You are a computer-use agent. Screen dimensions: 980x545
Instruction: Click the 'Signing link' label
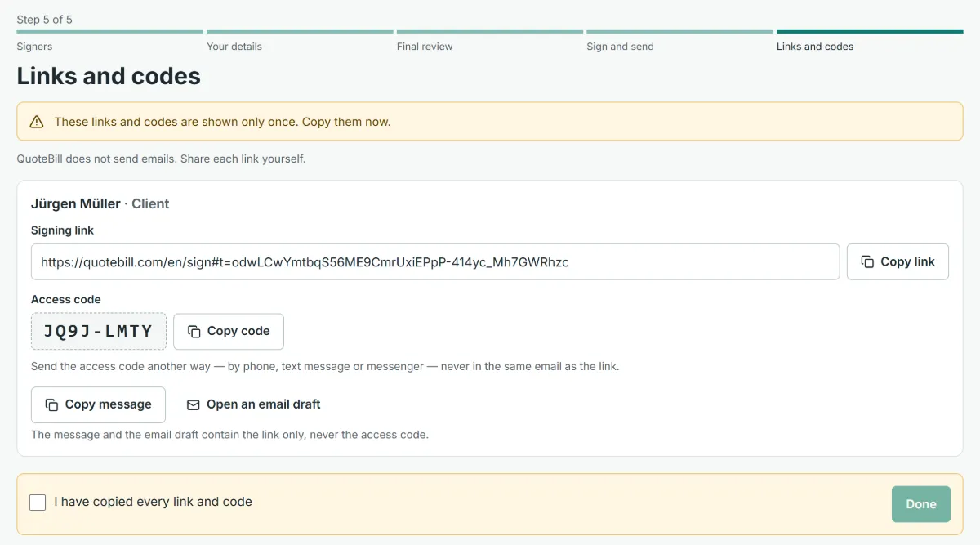click(x=62, y=230)
